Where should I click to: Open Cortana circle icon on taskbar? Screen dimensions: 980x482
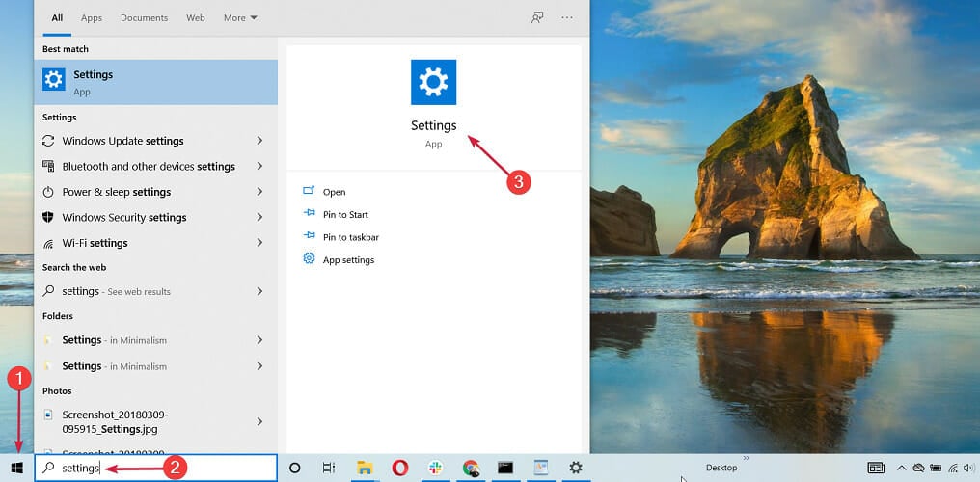point(295,468)
